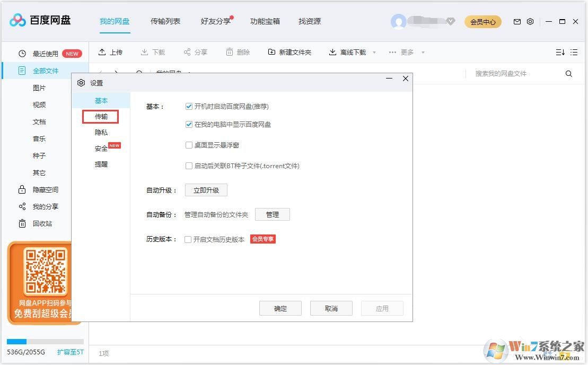Open the message envelope icon in title bar
The image size is (588, 365).
point(517,22)
